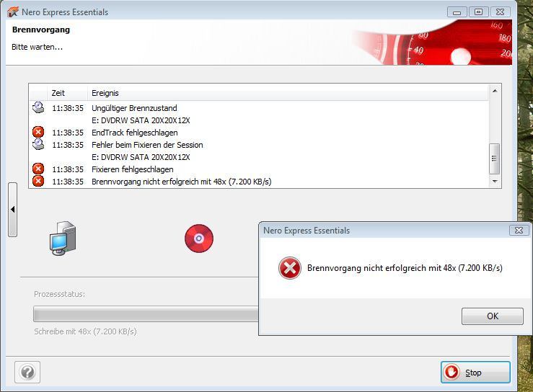Image resolution: width=533 pixels, height=392 pixels.
Task: Select the Zeit column header
Action: [67, 93]
